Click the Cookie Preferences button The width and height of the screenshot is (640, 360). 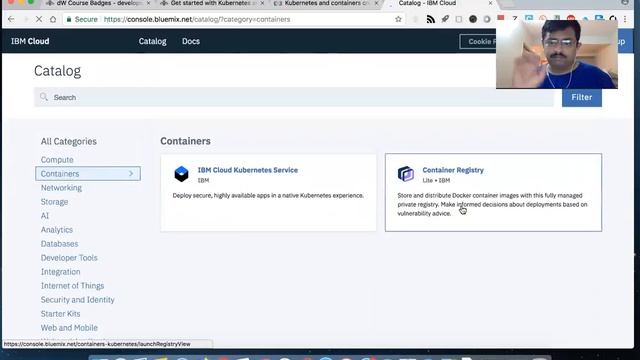coord(478,41)
